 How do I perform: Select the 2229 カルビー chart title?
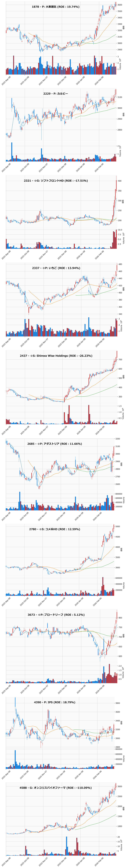(56, 94)
